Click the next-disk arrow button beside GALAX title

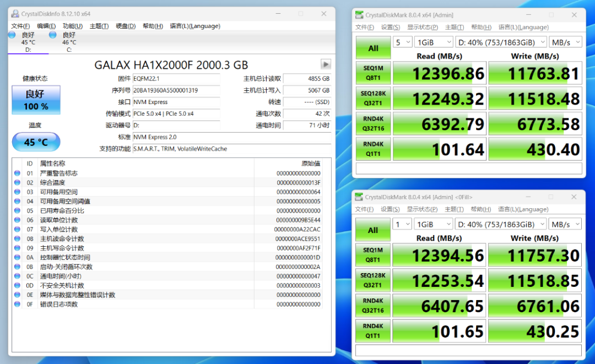pyautogui.click(x=326, y=64)
